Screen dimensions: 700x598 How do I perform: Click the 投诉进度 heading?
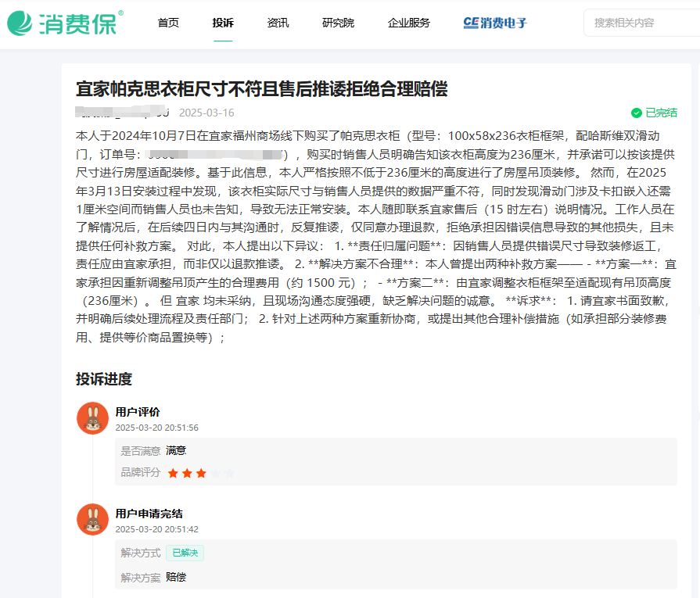103,379
